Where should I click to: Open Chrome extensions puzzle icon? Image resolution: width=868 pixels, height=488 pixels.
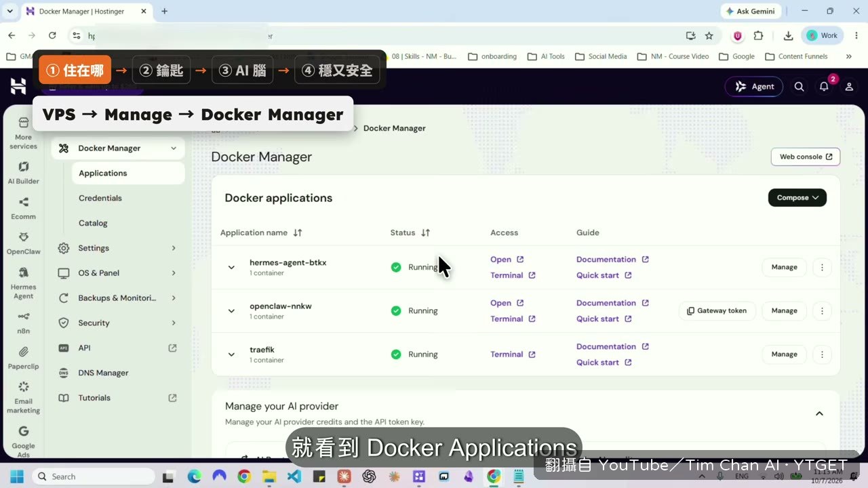[x=758, y=35]
